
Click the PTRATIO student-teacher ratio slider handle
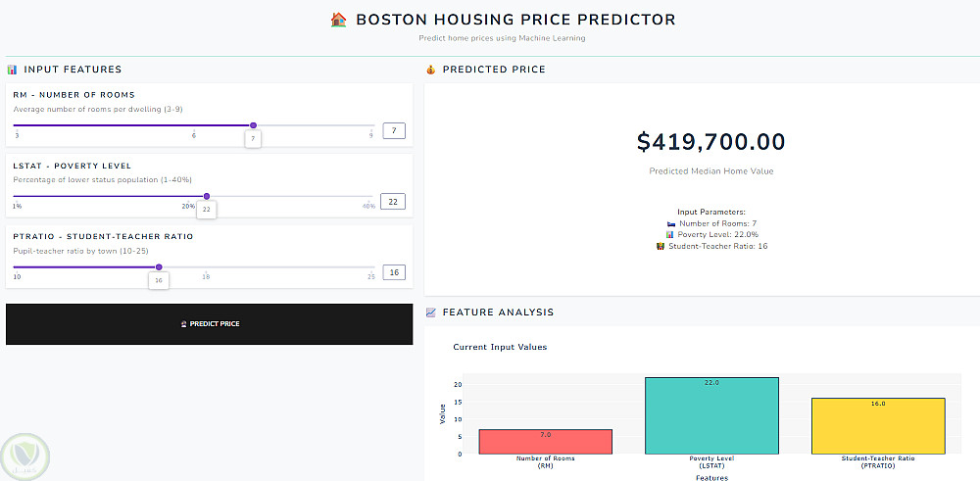(159, 266)
